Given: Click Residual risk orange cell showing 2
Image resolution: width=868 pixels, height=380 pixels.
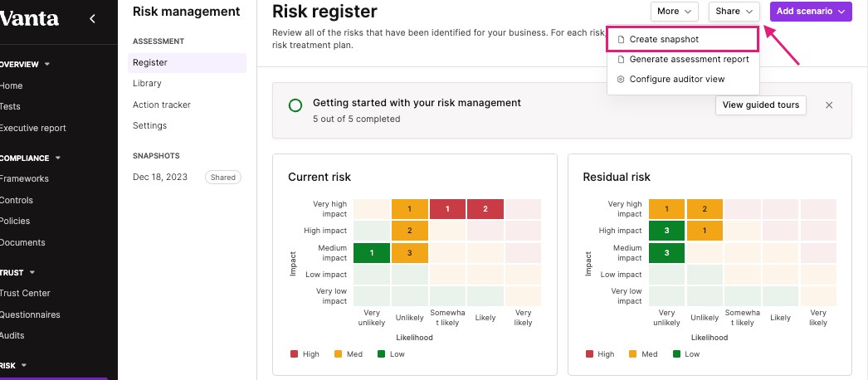Looking at the screenshot, I should (705, 209).
